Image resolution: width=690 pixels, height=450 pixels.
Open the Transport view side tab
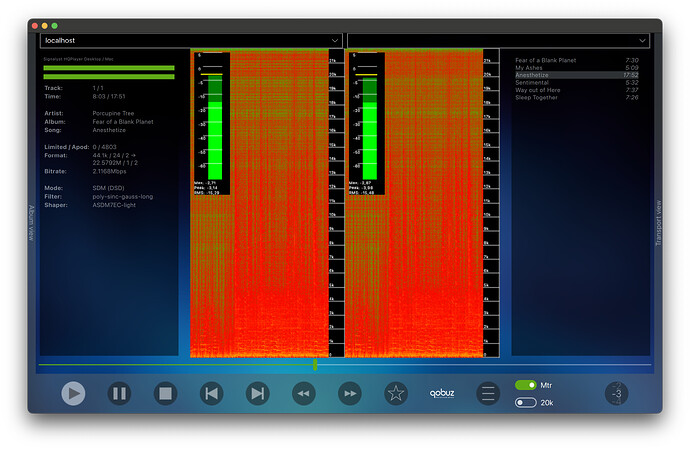(x=658, y=223)
